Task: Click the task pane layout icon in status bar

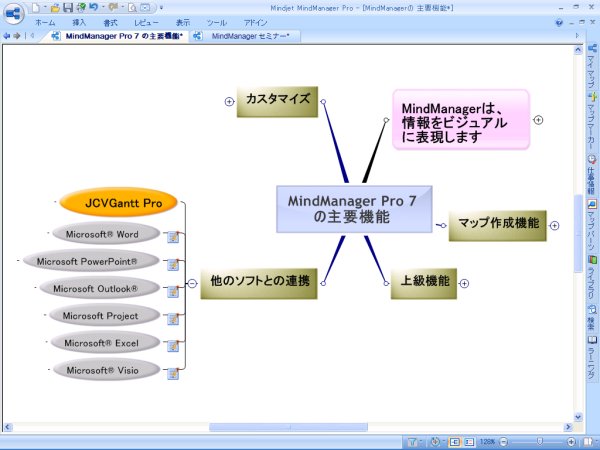Action: tap(588, 442)
